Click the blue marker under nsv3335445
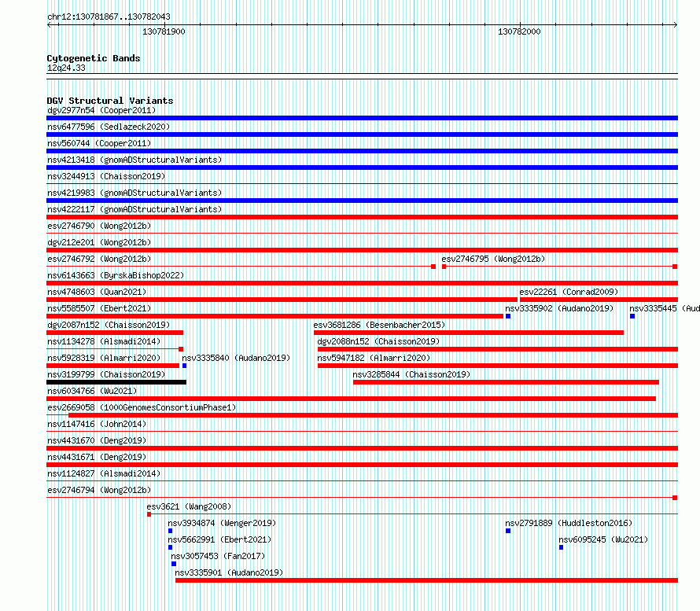This screenshot has height=611, width=700. click(x=632, y=316)
